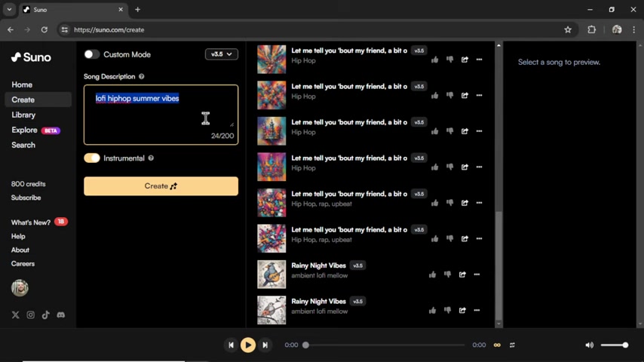Like the topmost song in the list
The width and height of the screenshot is (644, 362).
[x=434, y=60]
